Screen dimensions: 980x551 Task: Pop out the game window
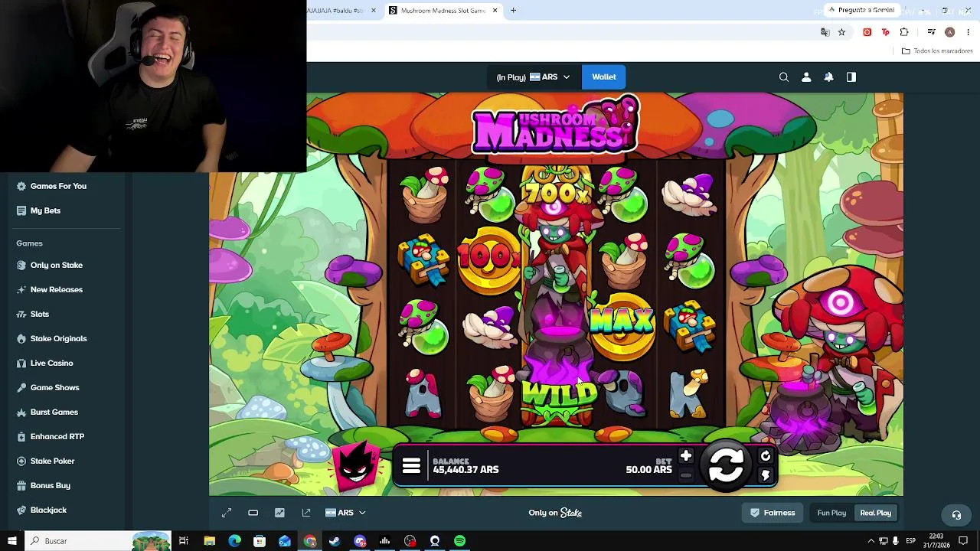[306, 513]
